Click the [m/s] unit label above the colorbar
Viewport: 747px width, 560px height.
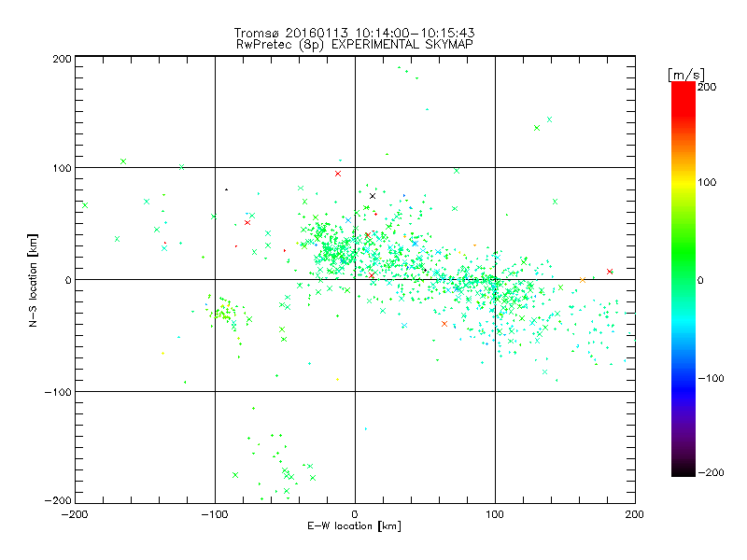point(684,74)
